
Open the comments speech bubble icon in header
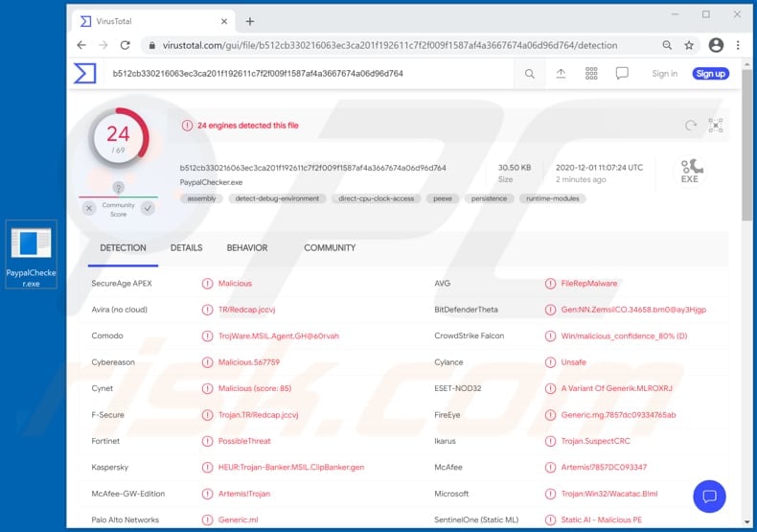(x=622, y=74)
